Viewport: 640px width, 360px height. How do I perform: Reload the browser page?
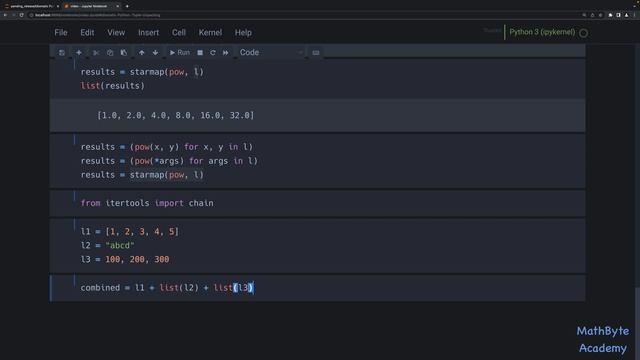tap(22, 15)
